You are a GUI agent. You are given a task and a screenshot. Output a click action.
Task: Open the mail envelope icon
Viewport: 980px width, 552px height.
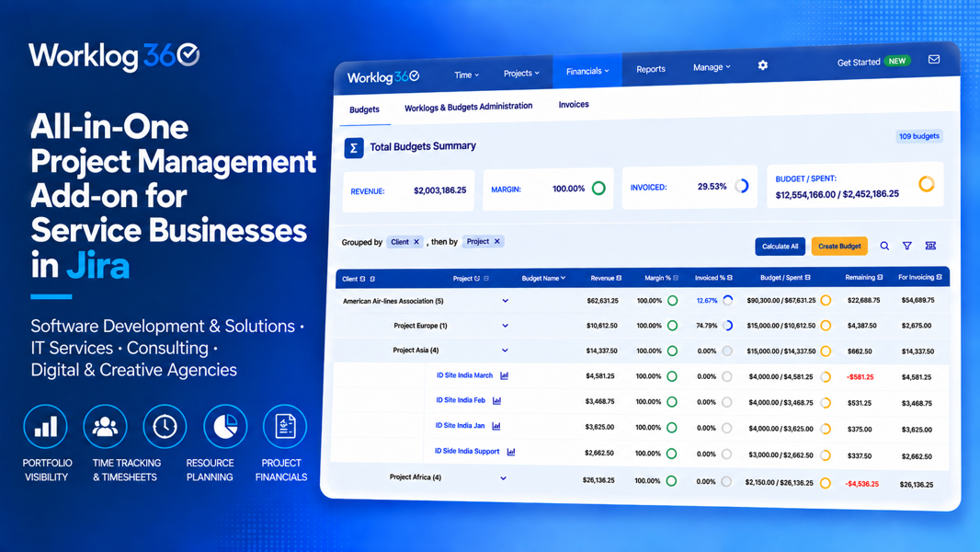(934, 60)
